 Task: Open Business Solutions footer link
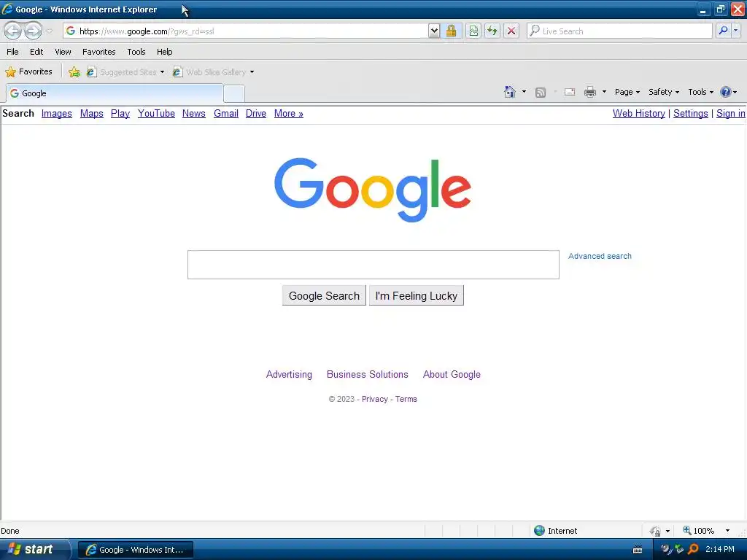(368, 374)
